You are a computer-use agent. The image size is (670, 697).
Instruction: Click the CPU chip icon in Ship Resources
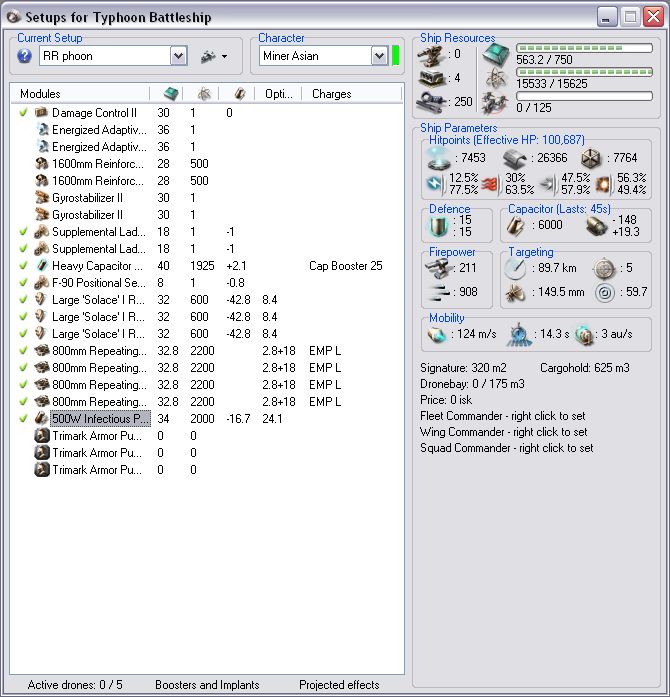[496, 55]
